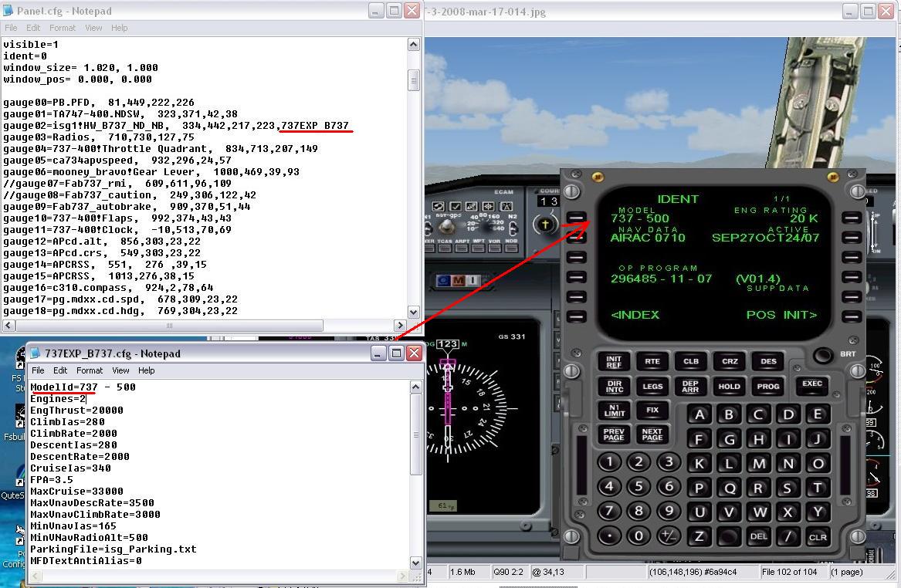This screenshot has width=901, height=588.
Task: Push the HOLD key on the FMC
Action: (729, 387)
